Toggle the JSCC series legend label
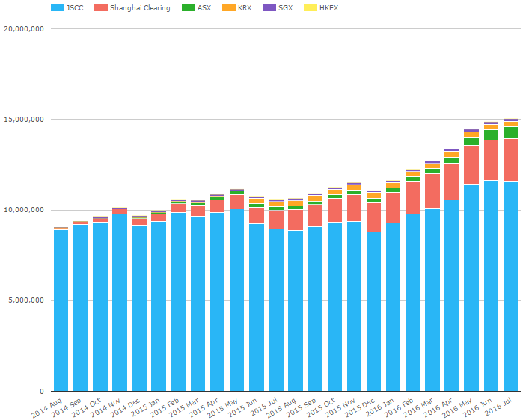The height and width of the screenshot is (420, 523). click(x=75, y=8)
